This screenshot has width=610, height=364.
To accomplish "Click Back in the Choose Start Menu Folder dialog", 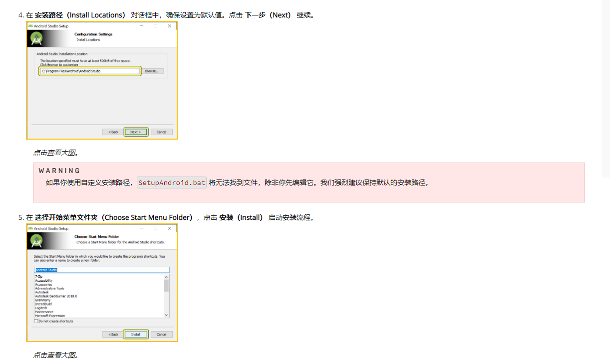I will 113,335.
